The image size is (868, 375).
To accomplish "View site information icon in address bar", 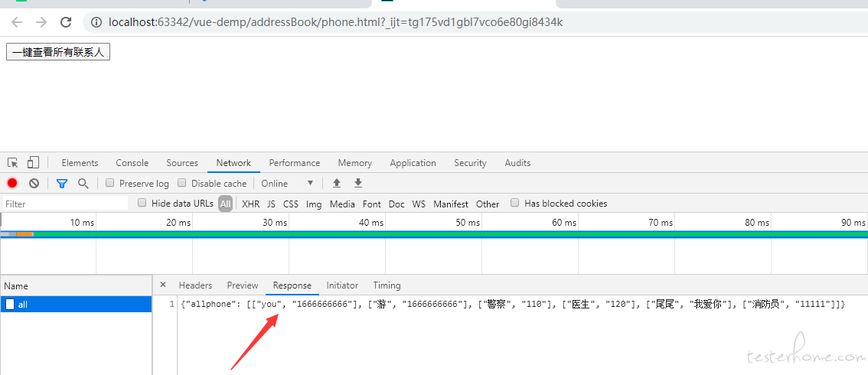I will coord(96,22).
